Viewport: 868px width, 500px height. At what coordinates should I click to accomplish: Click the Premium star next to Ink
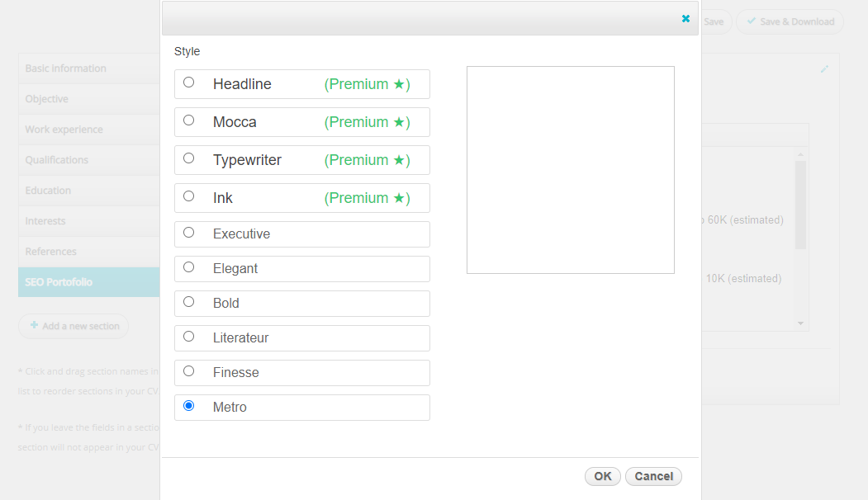point(399,199)
